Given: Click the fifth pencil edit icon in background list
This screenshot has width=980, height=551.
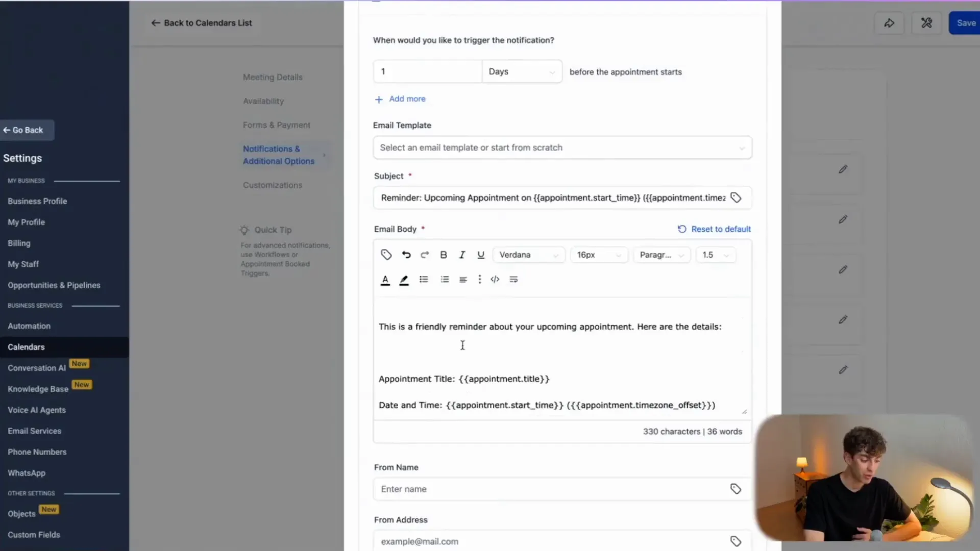Looking at the screenshot, I should point(843,369).
